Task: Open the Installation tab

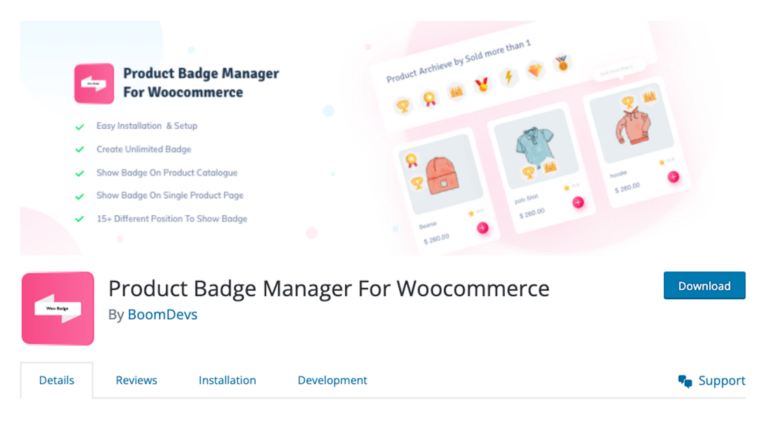Action: (x=227, y=381)
